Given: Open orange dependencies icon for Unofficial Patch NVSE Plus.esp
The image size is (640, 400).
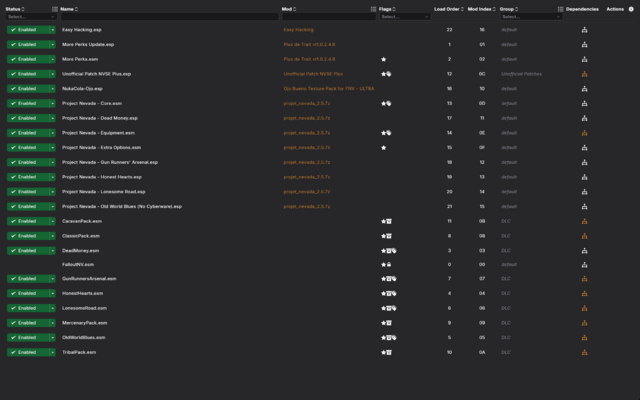Looking at the screenshot, I should coord(584,74).
